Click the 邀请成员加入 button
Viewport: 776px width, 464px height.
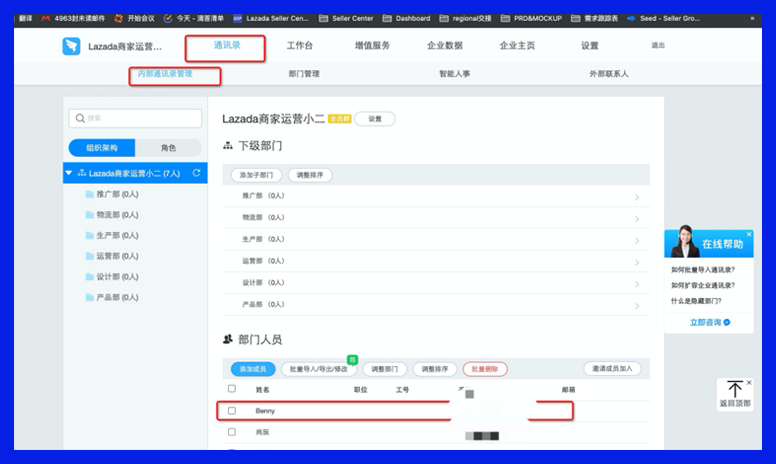pyautogui.click(x=612, y=369)
